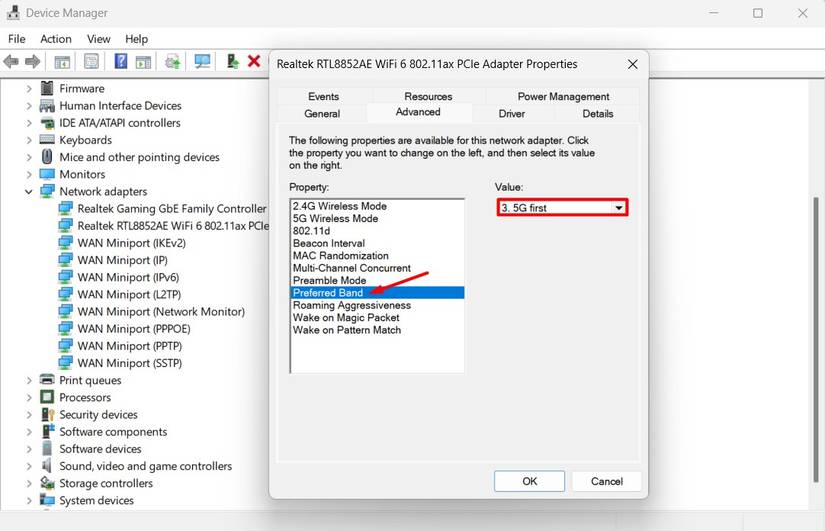Click the Keyboards category icon

point(47,139)
